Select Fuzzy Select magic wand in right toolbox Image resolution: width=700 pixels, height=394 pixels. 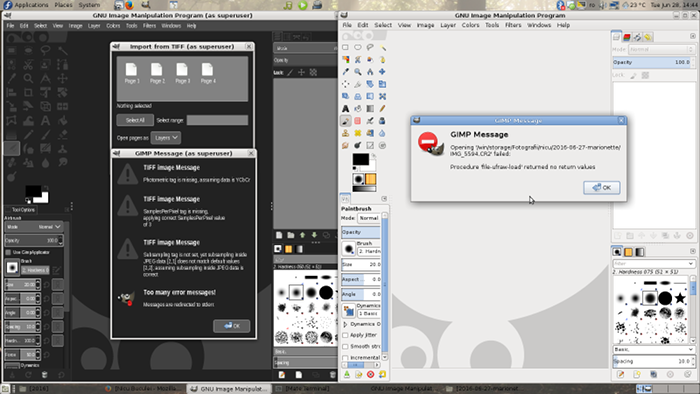tap(383, 47)
